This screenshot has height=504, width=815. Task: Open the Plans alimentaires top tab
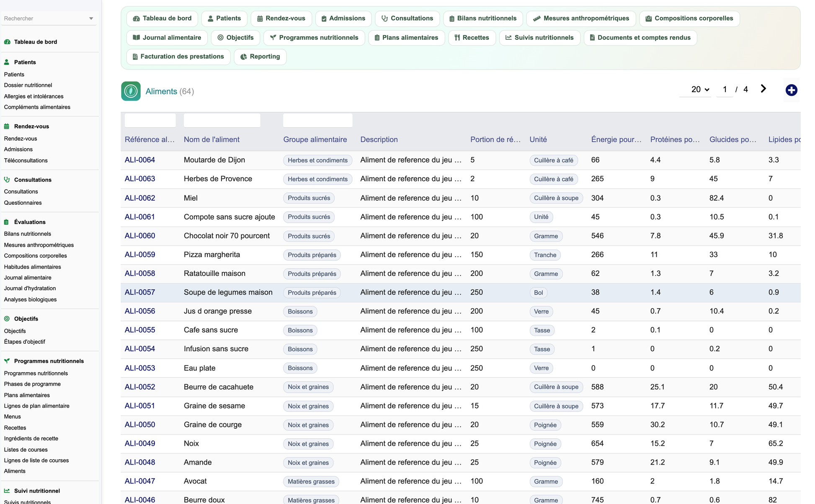pyautogui.click(x=406, y=38)
